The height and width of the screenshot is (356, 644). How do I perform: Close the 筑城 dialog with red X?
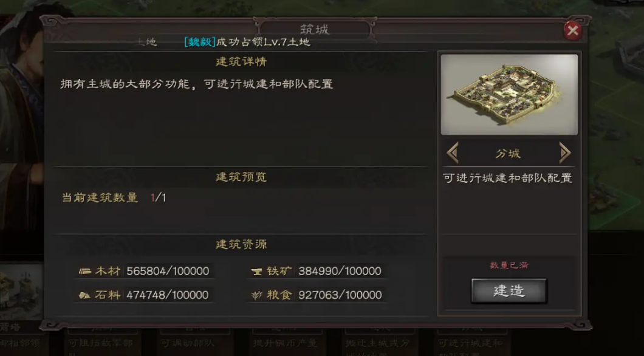[x=572, y=30]
